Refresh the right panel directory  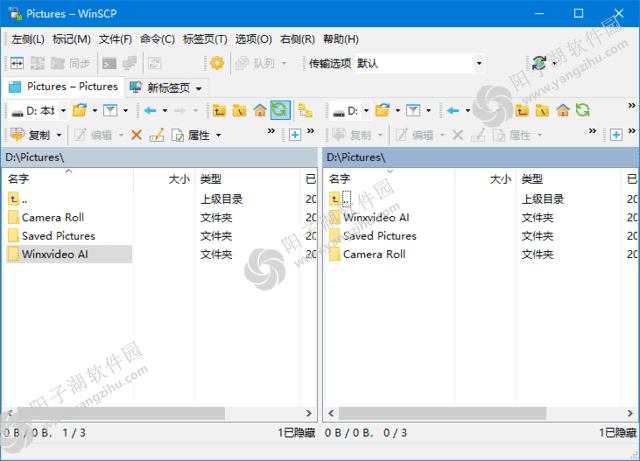(582, 110)
